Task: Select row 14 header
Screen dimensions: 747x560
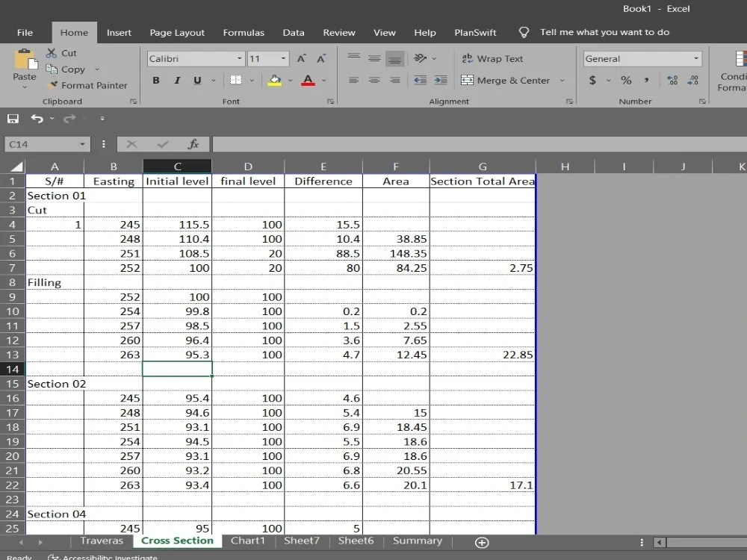Action: [x=13, y=369]
